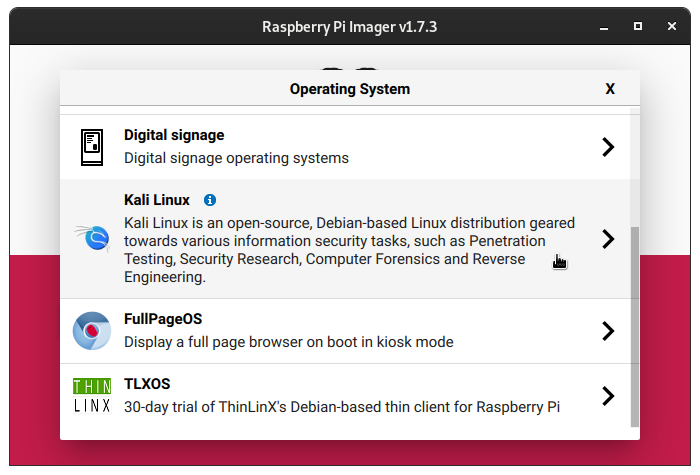The width and height of the screenshot is (700, 475).
Task: Maximize the Raspberry Pi Imager window
Action: tap(638, 26)
